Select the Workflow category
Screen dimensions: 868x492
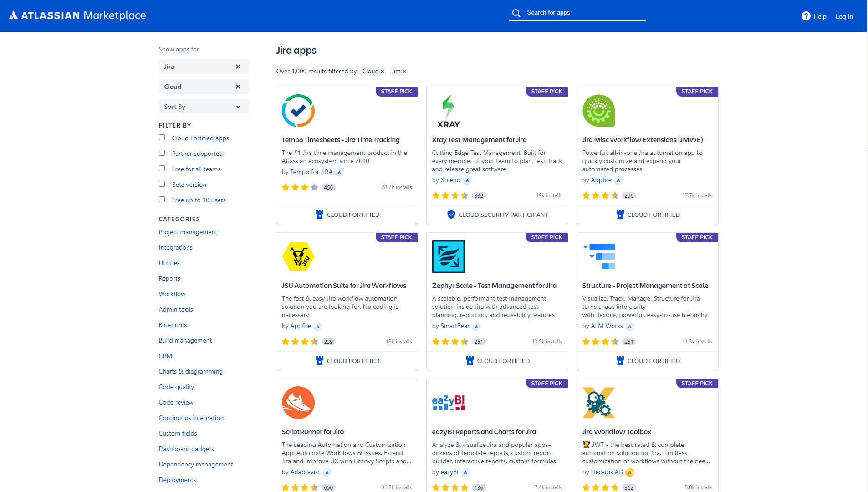(x=172, y=294)
